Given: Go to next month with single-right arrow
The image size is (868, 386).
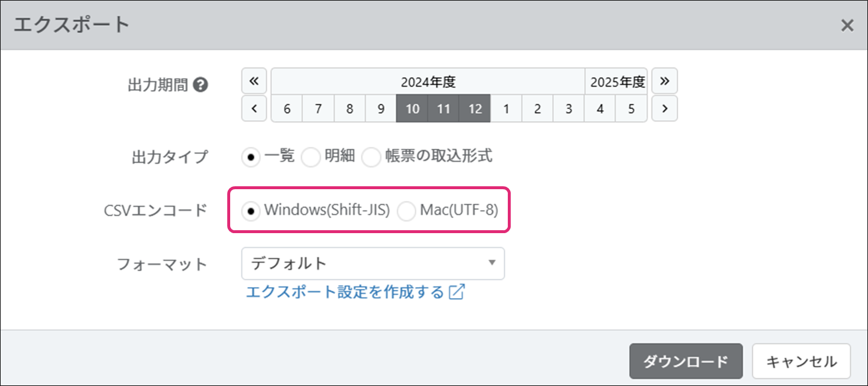Looking at the screenshot, I should (664, 109).
